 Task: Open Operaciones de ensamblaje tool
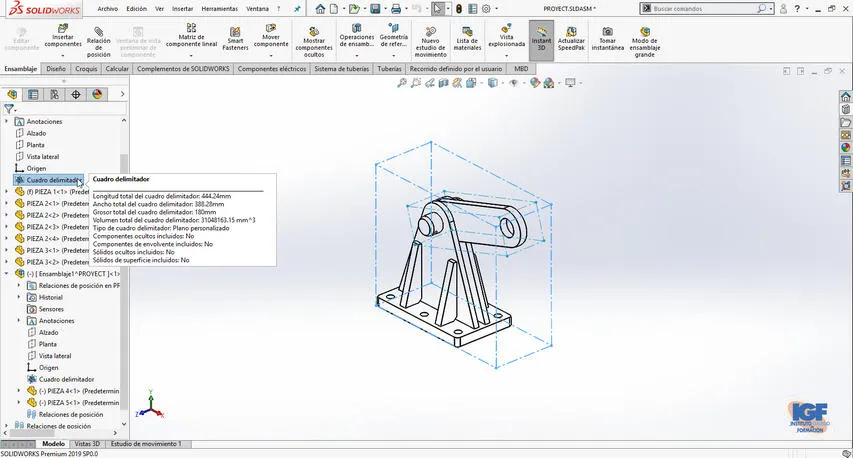357,36
